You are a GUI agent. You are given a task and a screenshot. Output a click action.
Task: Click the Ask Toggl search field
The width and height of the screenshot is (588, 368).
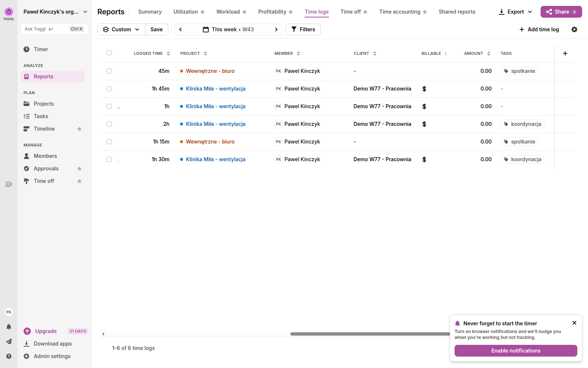[54, 29]
